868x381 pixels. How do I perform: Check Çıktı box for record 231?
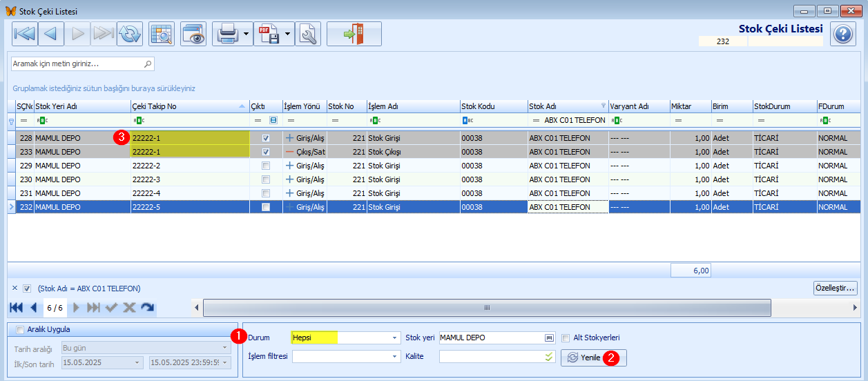pyautogui.click(x=266, y=193)
